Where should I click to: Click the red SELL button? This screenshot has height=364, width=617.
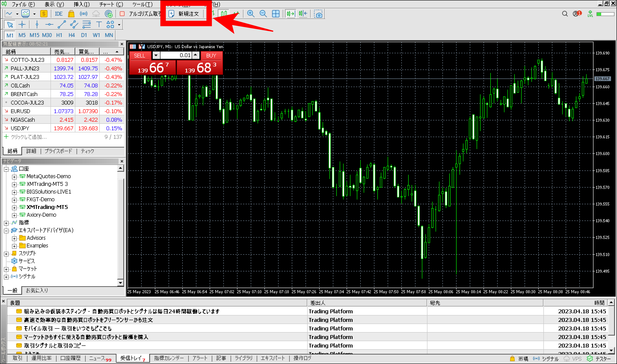pos(139,56)
